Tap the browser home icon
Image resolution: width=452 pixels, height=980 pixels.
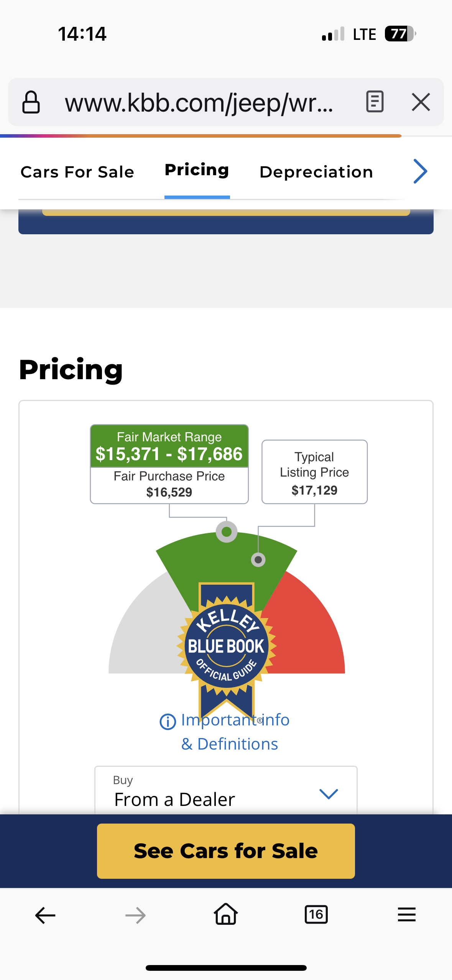(226, 914)
